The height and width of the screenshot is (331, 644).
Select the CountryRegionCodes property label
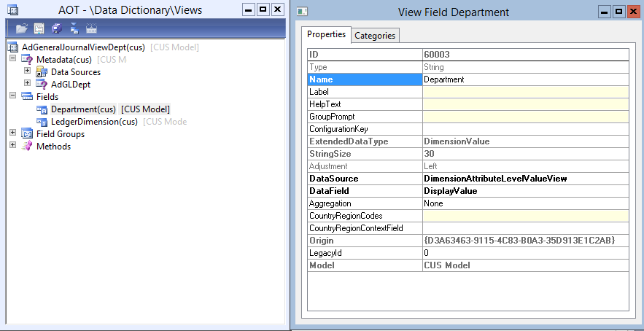coord(365,216)
